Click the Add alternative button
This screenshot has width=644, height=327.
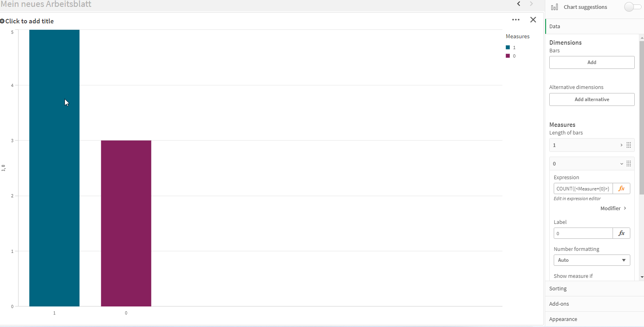(592, 99)
